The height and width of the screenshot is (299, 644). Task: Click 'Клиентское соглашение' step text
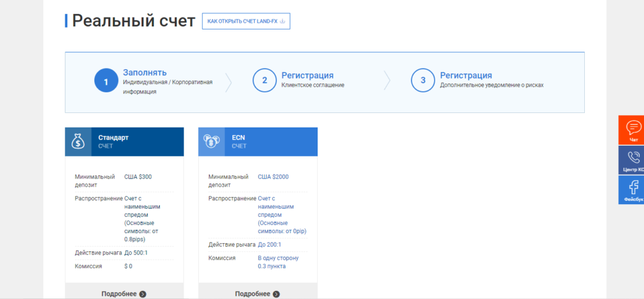[313, 85]
